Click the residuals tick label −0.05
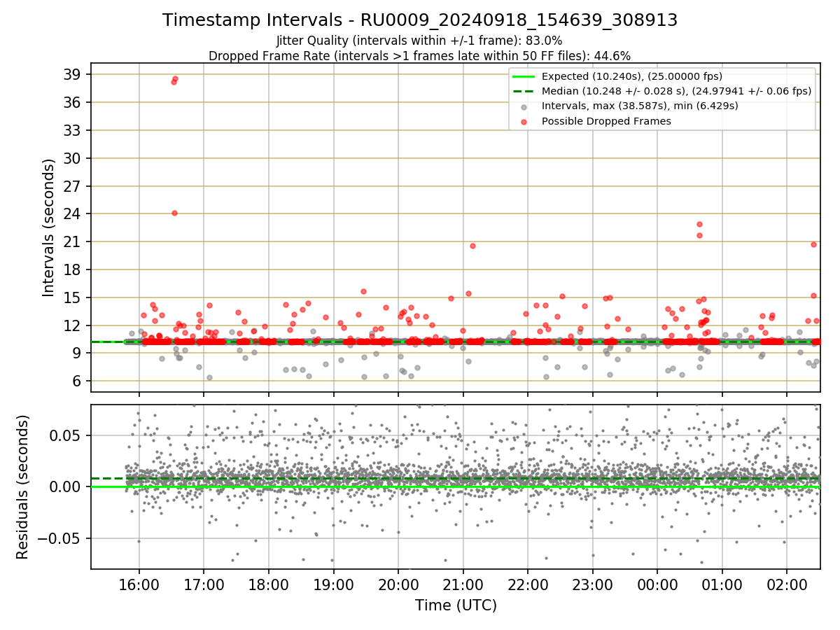 coord(60,538)
